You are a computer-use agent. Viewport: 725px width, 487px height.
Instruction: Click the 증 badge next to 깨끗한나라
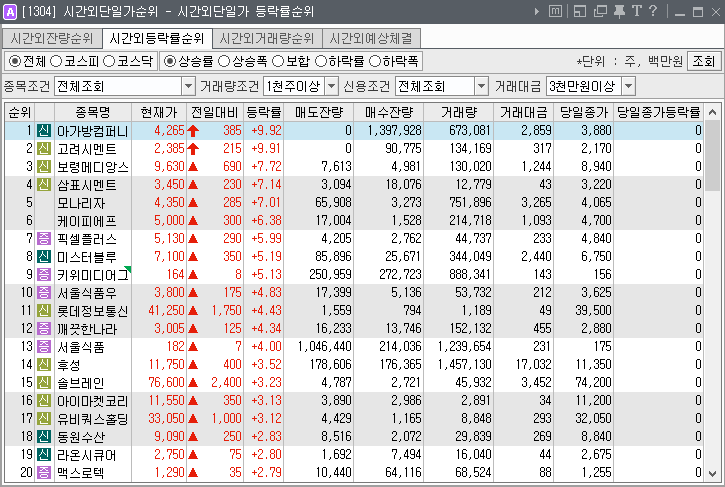44,329
